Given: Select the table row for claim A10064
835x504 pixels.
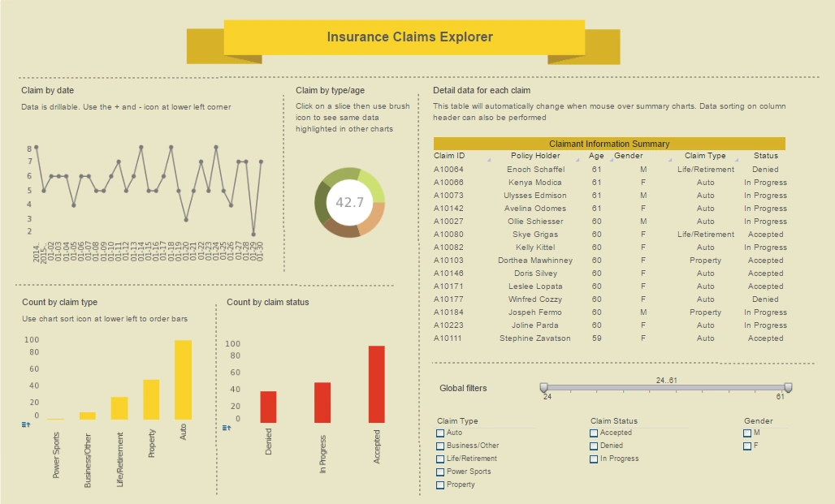Looking at the screenshot, I should 609,169.
